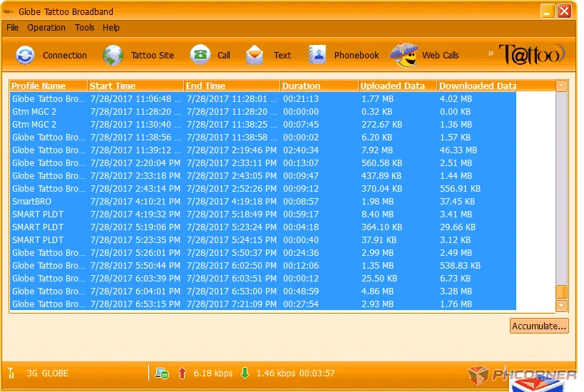Click start time 7/28/2017 2:20:04 PM

pos(135,163)
